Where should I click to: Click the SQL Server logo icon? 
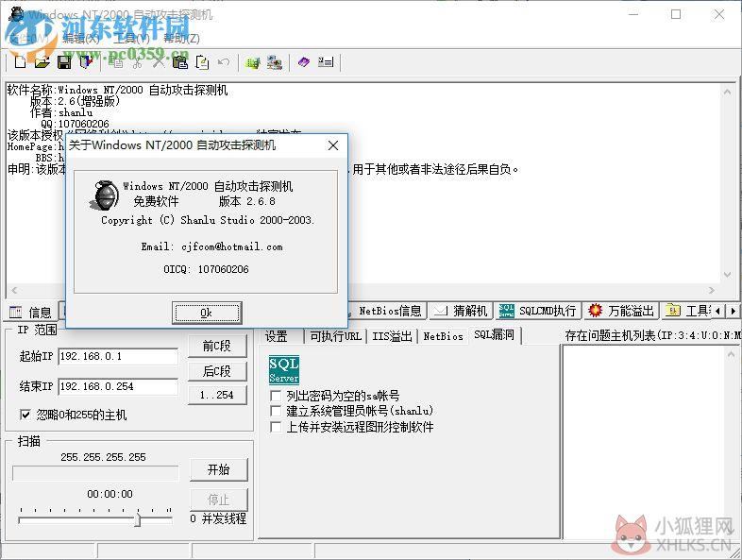click(x=284, y=369)
